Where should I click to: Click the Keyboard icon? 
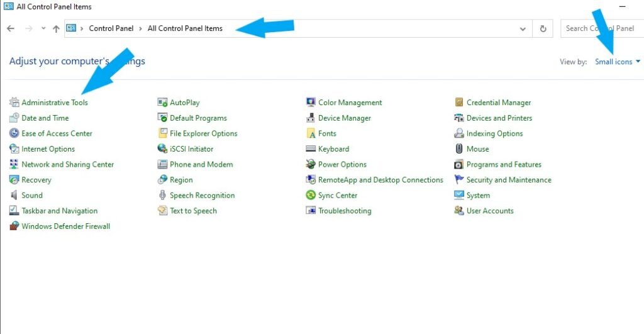coord(311,148)
